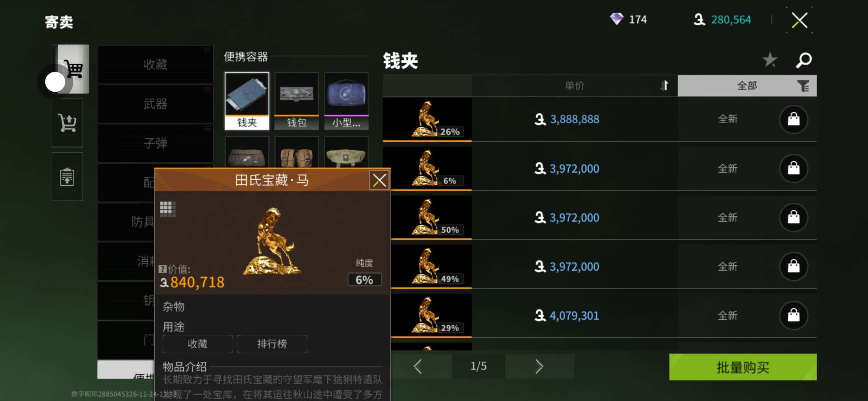Click the grid size icon in item popup
Viewport: 868px width, 401px height.
coord(168,209)
